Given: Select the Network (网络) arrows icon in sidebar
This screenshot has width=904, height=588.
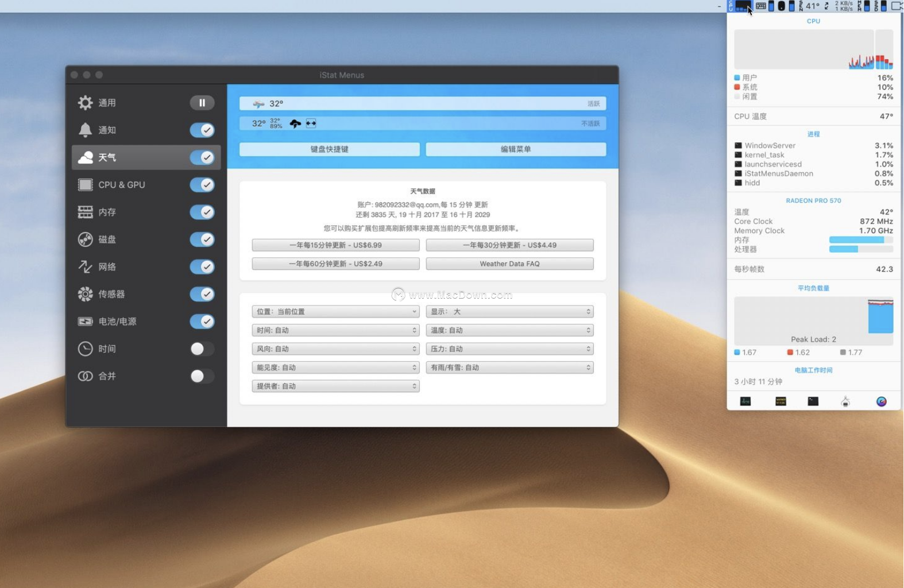Looking at the screenshot, I should (85, 266).
